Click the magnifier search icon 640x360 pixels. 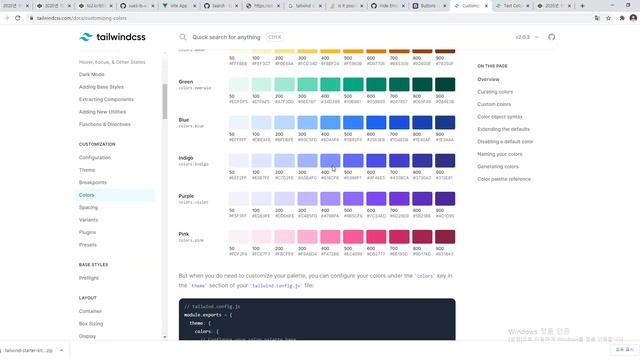(x=182, y=37)
